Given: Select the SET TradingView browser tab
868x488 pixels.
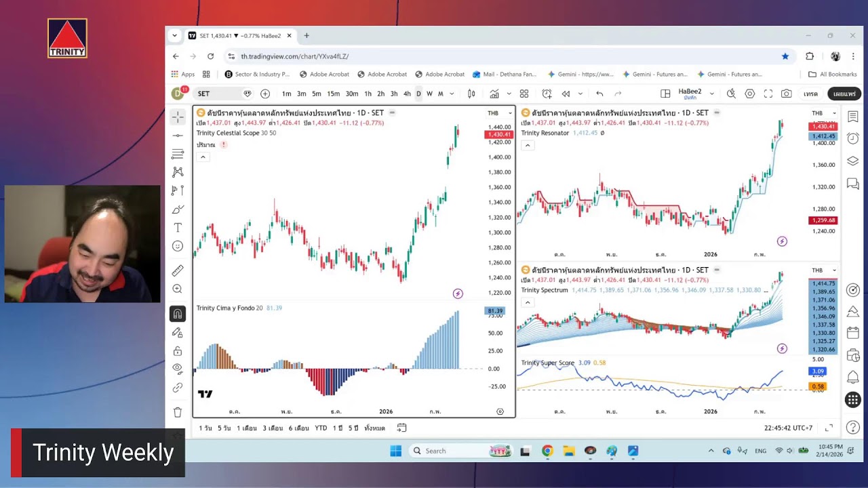Looking at the screenshot, I should [241, 36].
